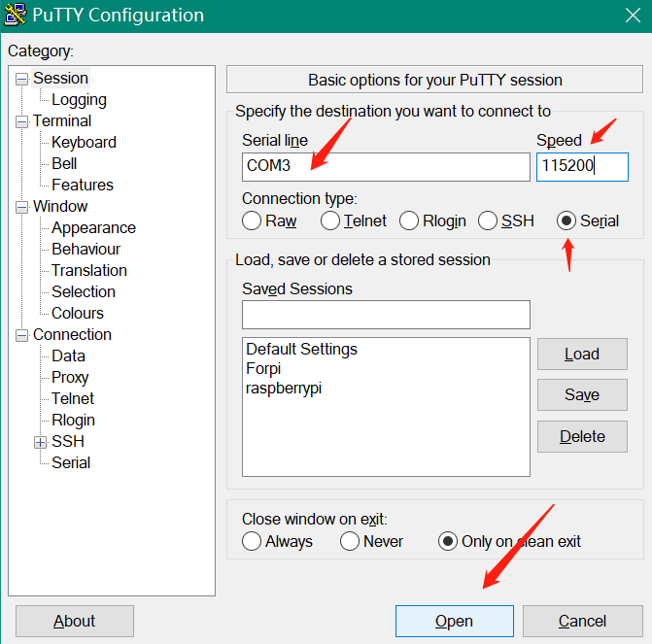Screen dimensions: 652x644
Task: Open the Proxy category
Action: pos(70,378)
